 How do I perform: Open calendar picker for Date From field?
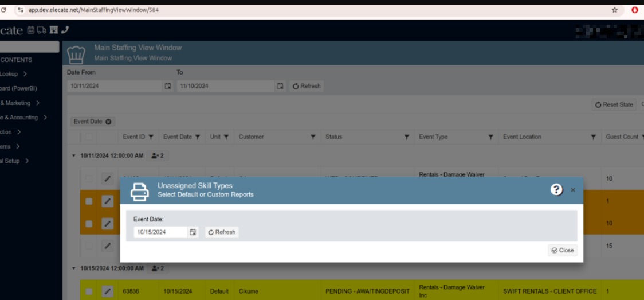[x=168, y=86]
